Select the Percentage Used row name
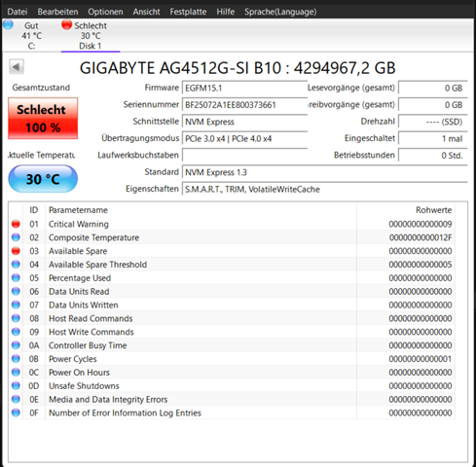This screenshot has height=467, width=476. 80,278
